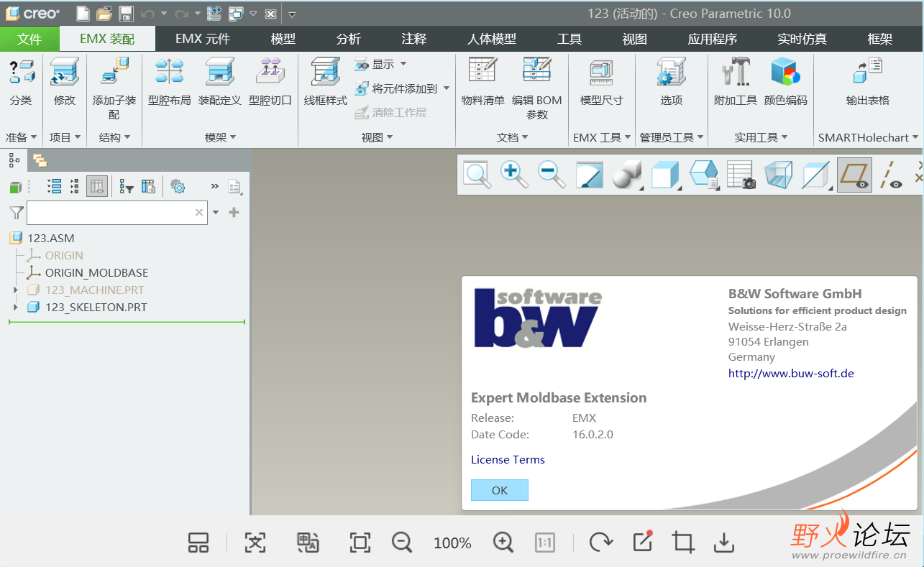Switch to the 人体模型 ribbon tab
Viewport: 924px width, 567px height.
pyautogui.click(x=492, y=39)
